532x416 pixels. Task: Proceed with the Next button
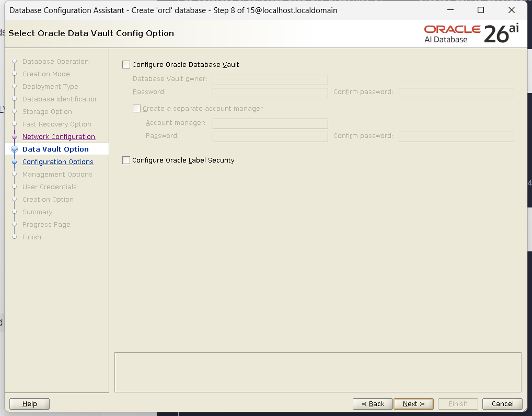tap(413, 404)
